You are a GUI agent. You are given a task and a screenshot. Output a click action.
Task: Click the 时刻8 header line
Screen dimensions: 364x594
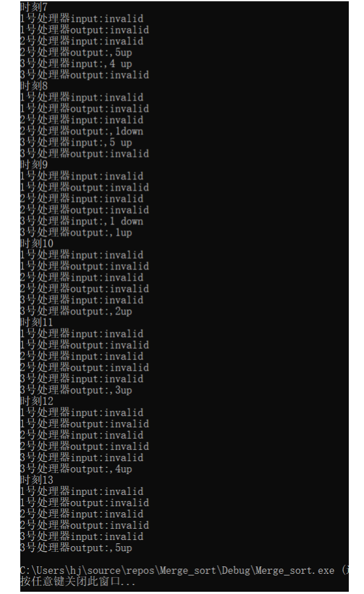click(34, 86)
